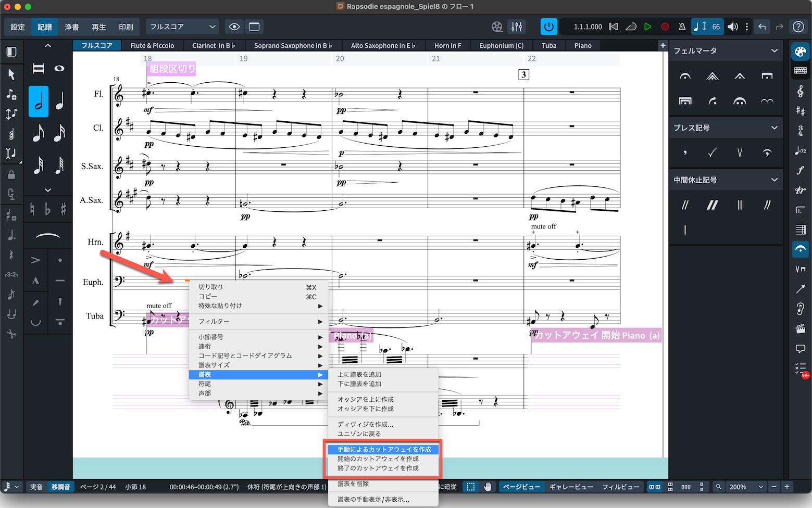
Task: Switch to the Euphonium (C) tab
Action: point(501,46)
